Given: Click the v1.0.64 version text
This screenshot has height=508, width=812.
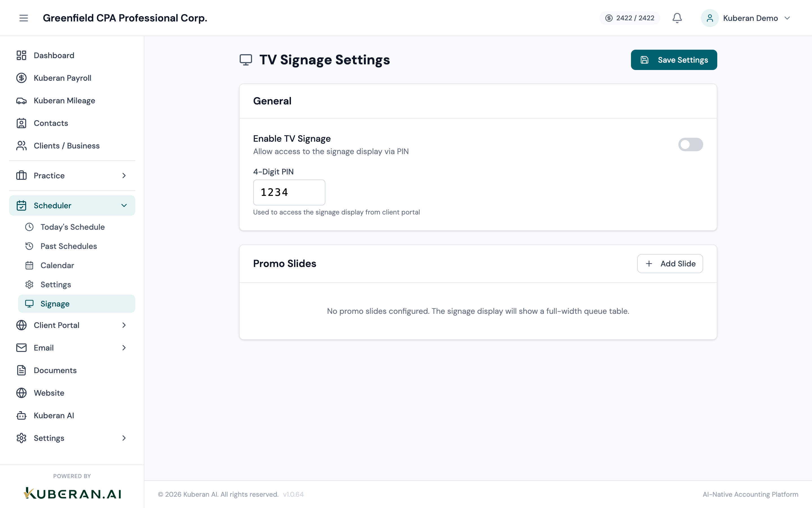Looking at the screenshot, I should pyautogui.click(x=293, y=494).
